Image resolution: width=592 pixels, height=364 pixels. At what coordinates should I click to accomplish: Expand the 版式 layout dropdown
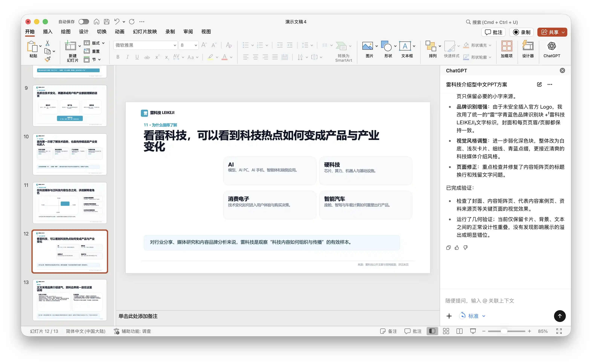(x=103, y=43)
